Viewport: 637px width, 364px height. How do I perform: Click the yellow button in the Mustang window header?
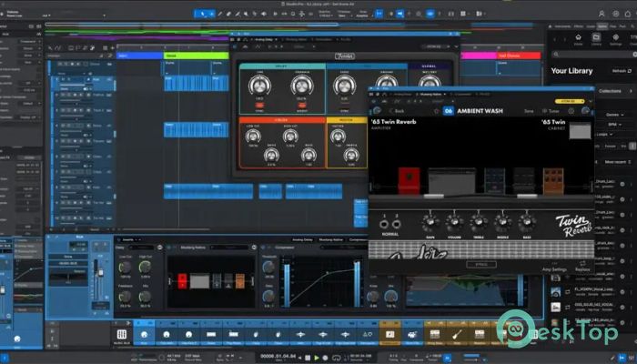click(570, 101)
